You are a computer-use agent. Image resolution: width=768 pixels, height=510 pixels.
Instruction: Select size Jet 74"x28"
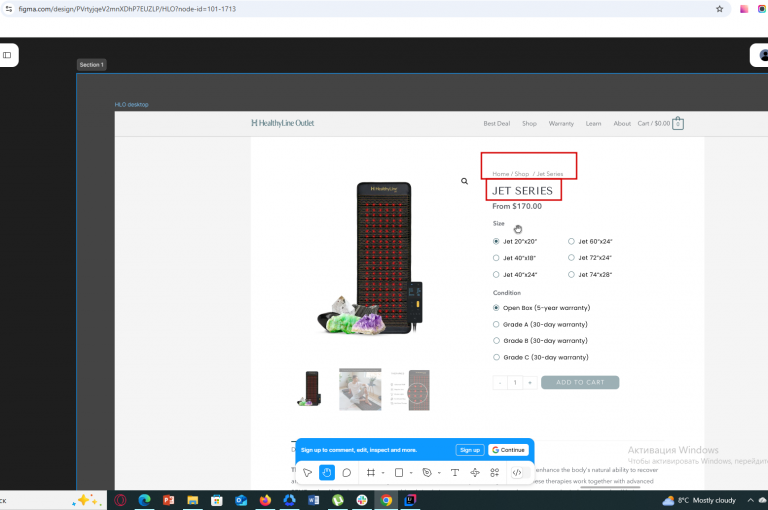(x=571, y=274)
